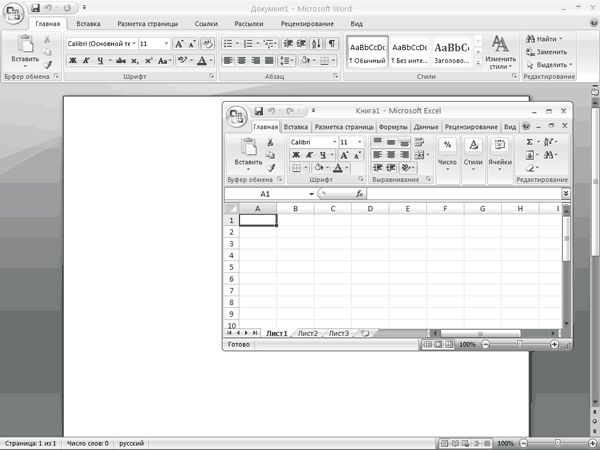Open the Рассылки tab in Word
Screen dimensions: 600x450
pos(249,24)
